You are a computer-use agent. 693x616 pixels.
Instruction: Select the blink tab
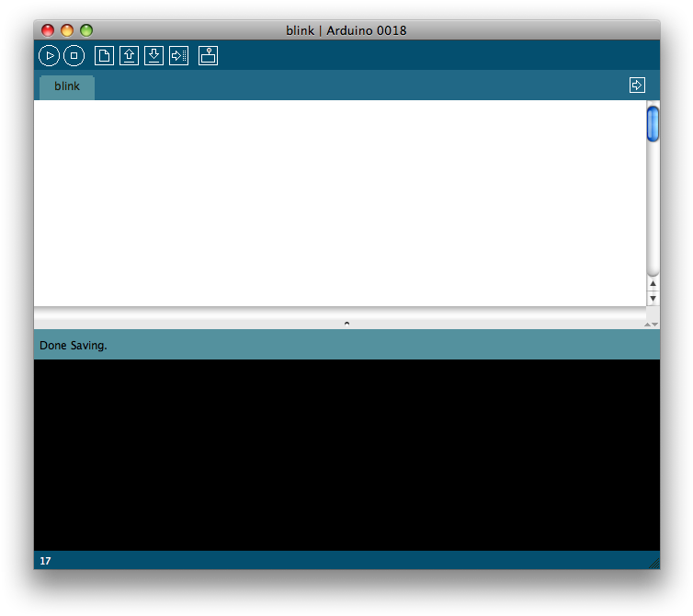[67, 86]
